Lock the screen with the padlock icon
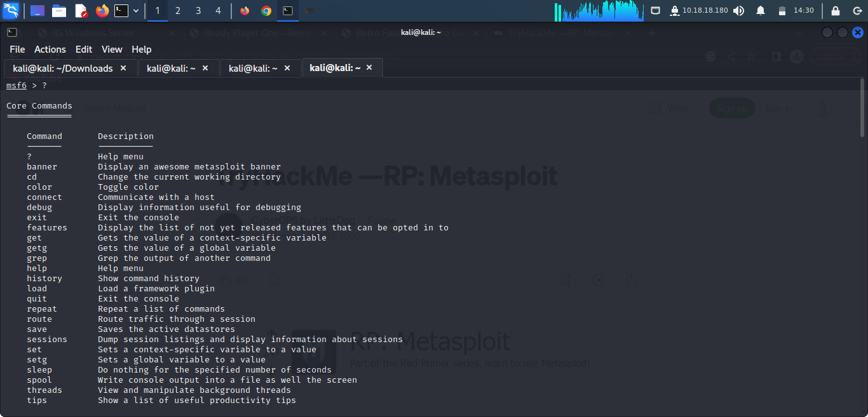868x417 pixels. coord(836,11)
